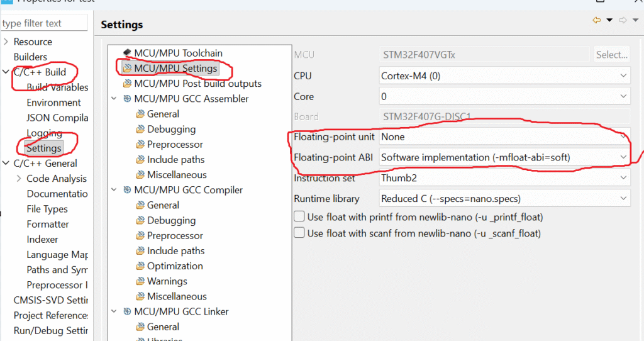
Task: Click the MCU/MPU Toolchain icon
Action: coord(127,53)
